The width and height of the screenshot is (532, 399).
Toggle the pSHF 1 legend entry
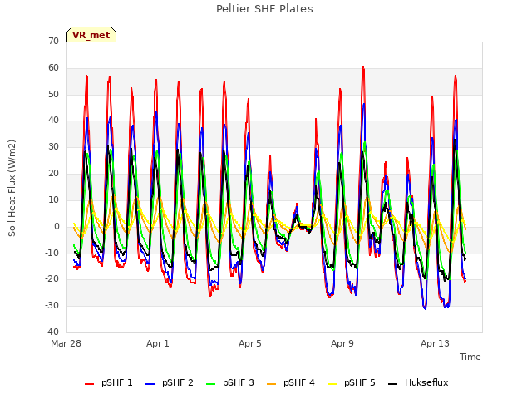coord(109,382)
